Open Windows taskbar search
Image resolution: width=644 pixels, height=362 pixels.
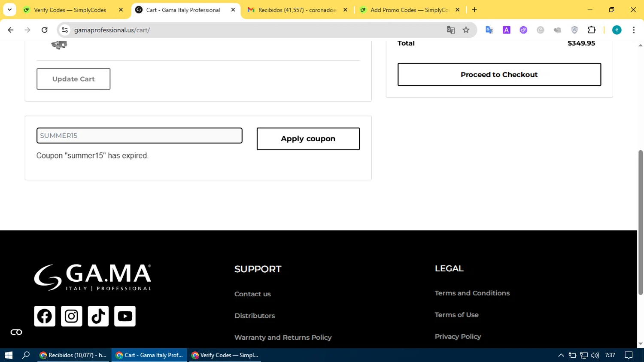[x=26, y=355]
